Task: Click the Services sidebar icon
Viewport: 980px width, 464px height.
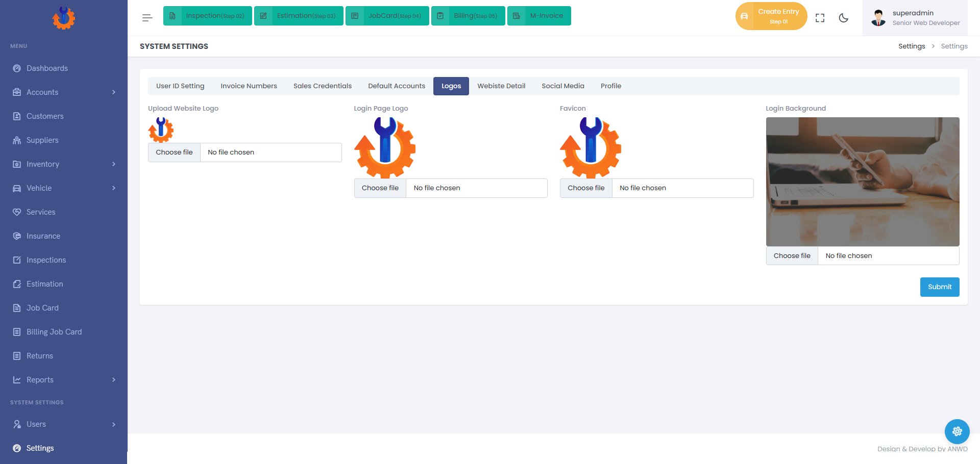Action: coord(17,212)
